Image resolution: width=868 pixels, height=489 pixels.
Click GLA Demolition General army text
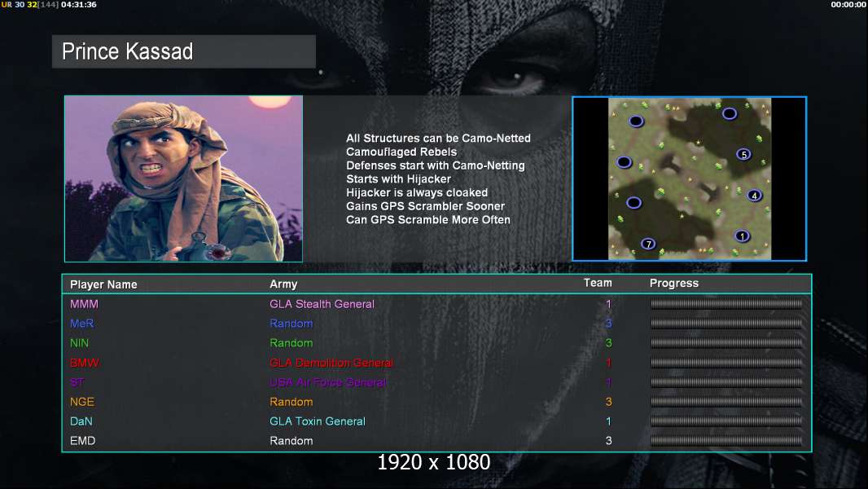tap(331, 363)
